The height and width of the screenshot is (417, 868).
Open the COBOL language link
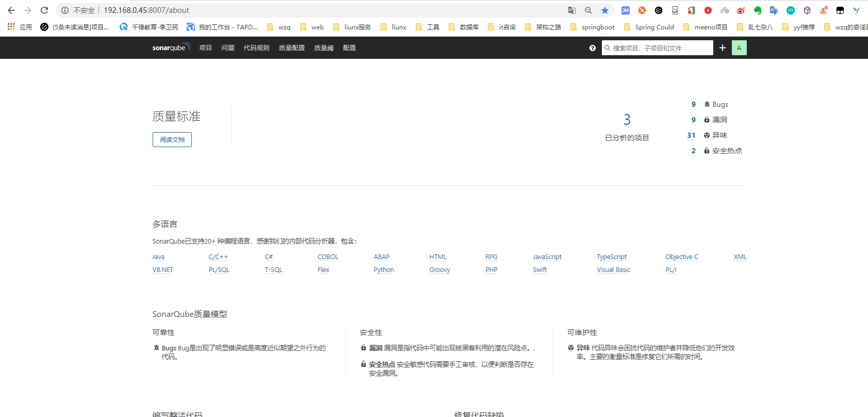click(x=328, y=257)
